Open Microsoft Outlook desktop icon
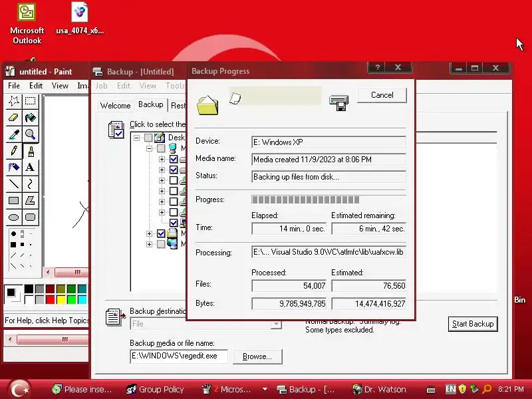Viewport: 532px width, 399px height. click(27, 24)
